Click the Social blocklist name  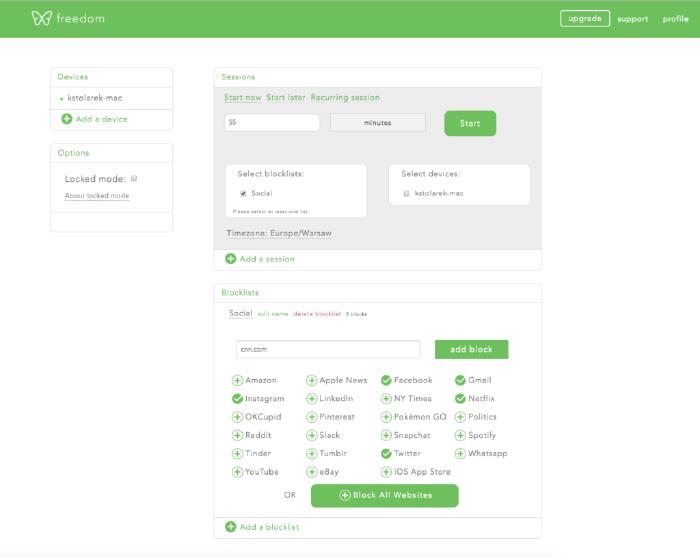pyautogui.click(x=241, y=313)
